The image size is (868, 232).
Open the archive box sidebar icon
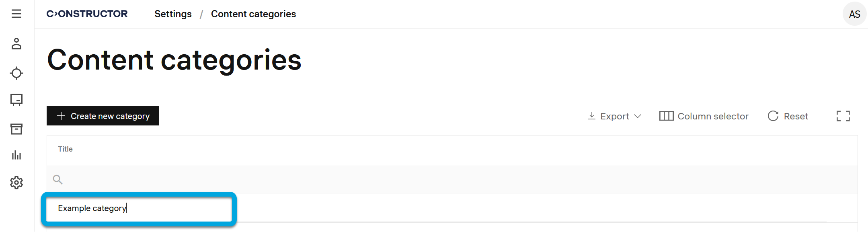click(x=16, y=129)
